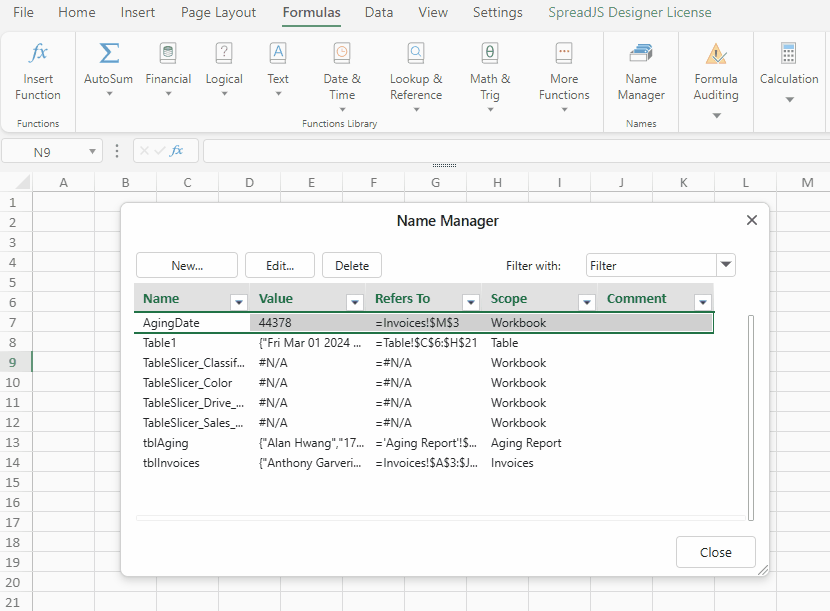Open the File menu
830x611 pixels.
click(23, 12)
